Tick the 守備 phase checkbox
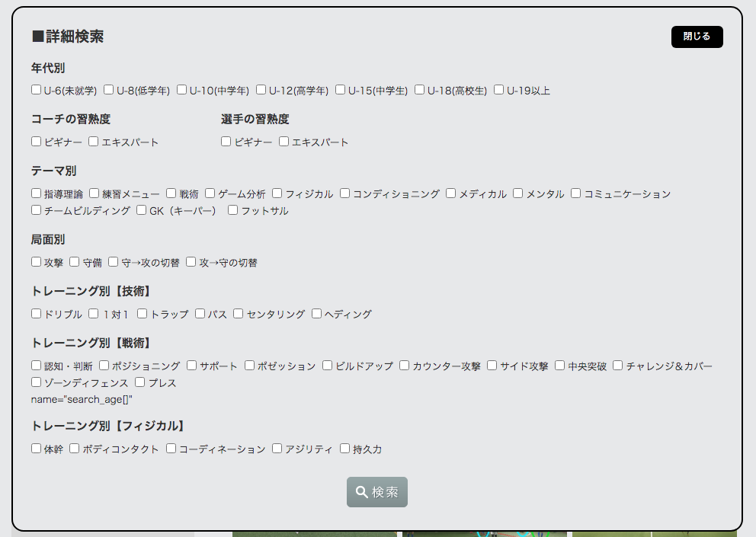This screenshot has height=537, width=756. (74, 262)
